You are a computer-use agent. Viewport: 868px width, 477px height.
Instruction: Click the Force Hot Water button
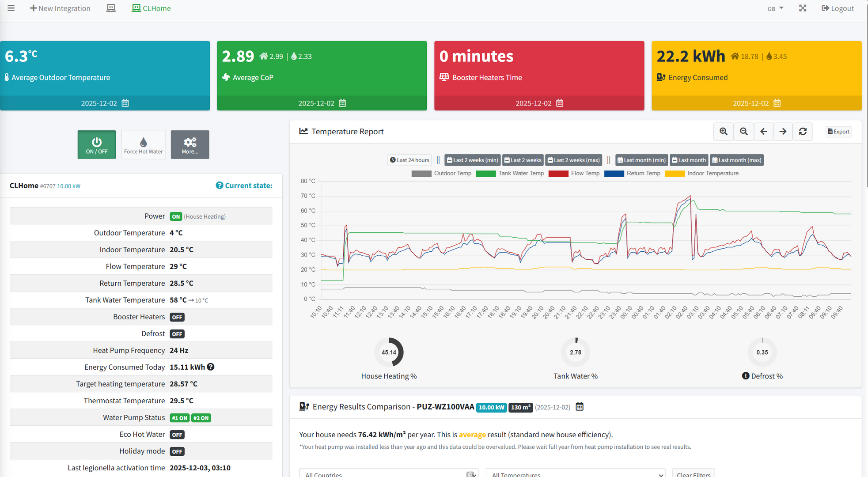coord(144,144)
